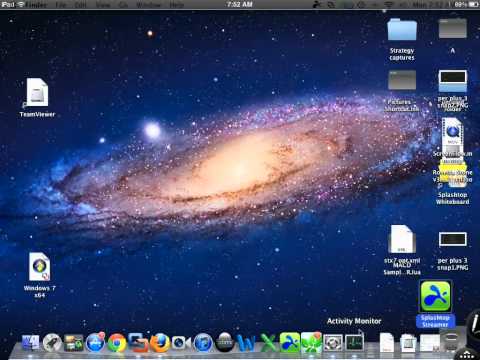Viewport: 480px width, 360px height.
Task: Select the Windows 7 x64 desktop file
Action: point(40,267)
